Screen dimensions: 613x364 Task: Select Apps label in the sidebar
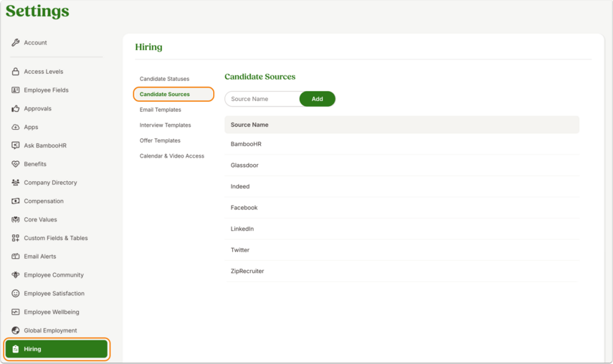31,128
